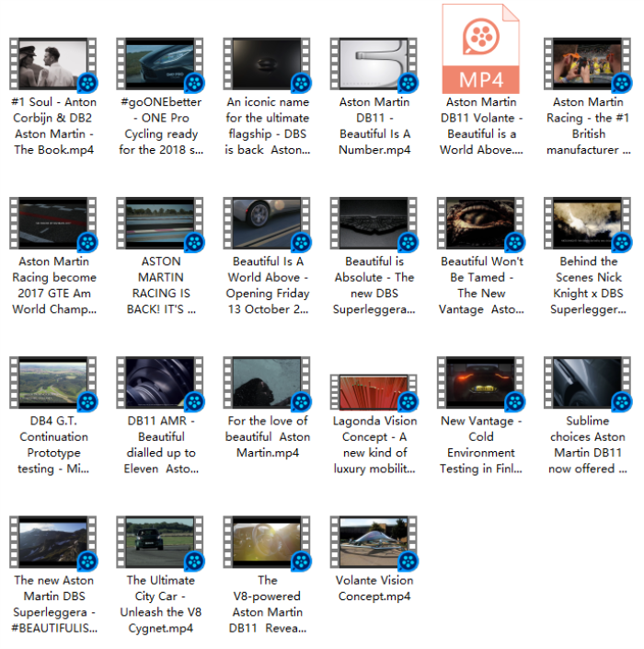The image size is (644, 649).
Task: Click file name 'Aston Martin Racing become 2017 GTE Am World Champ...'
Action: [x=53, y=285]
